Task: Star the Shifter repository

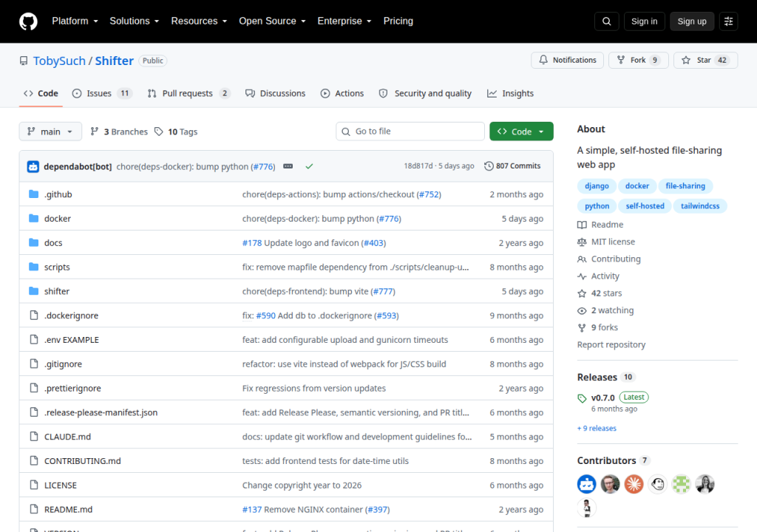Action: [x=705, y=60]
